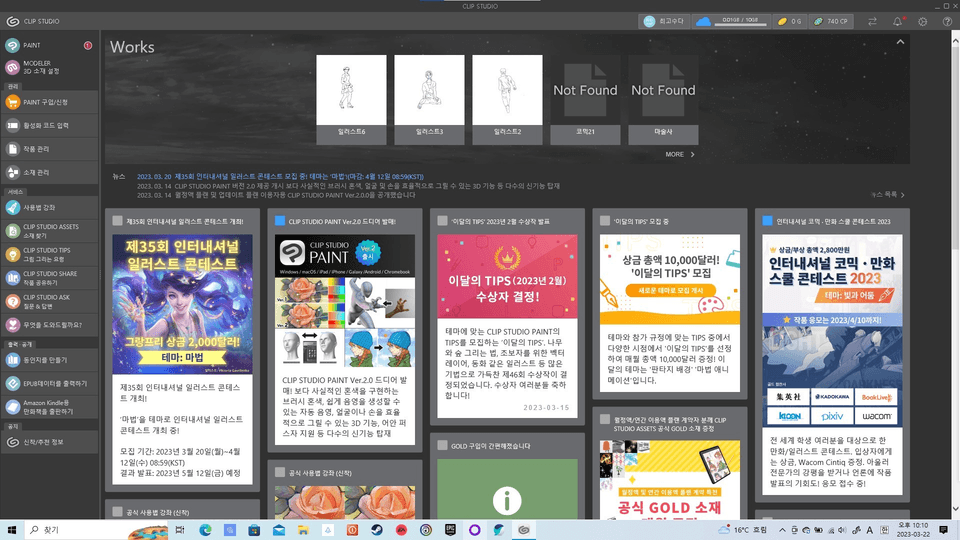
Task: Click the cloud storage icon
Action: (x=703, y=21)
